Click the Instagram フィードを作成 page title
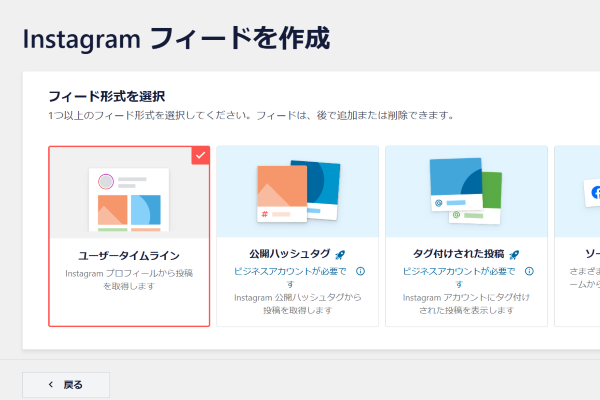This screenshot has height=400, width=600. point(176,39)
